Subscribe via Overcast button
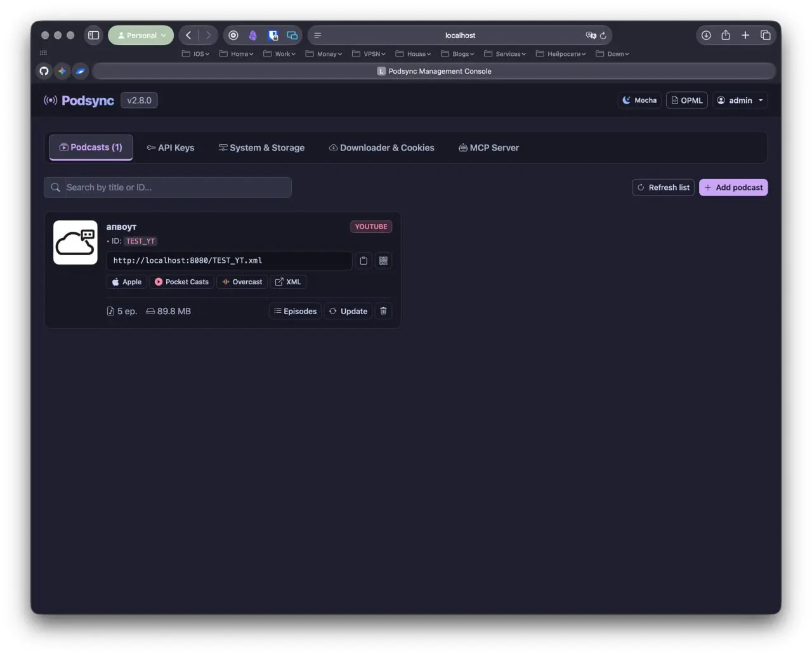The width and height of the screenshot is (812, 655). [242, 282]
